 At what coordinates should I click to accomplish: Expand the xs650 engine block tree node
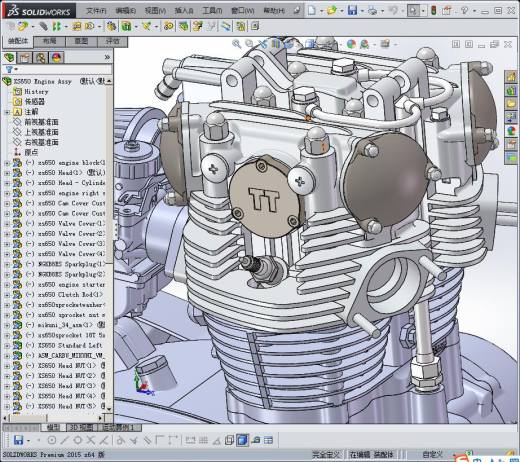pos(7,163)
